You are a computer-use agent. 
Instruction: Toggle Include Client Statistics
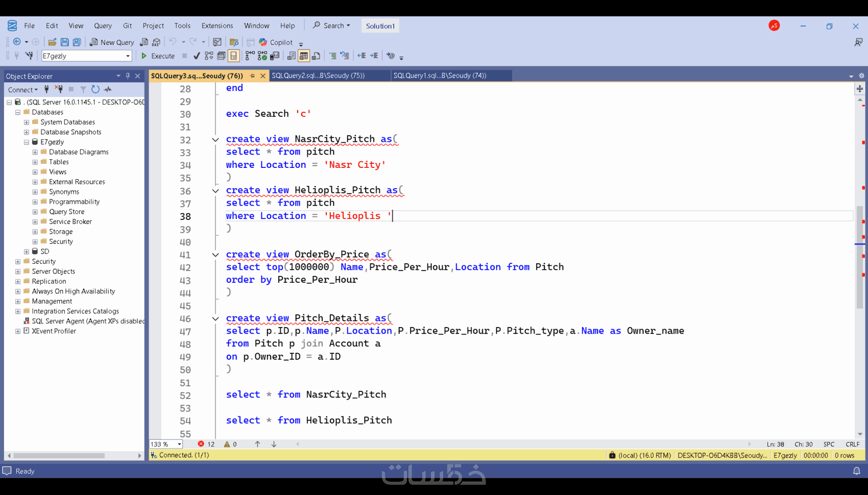(275, 56)
